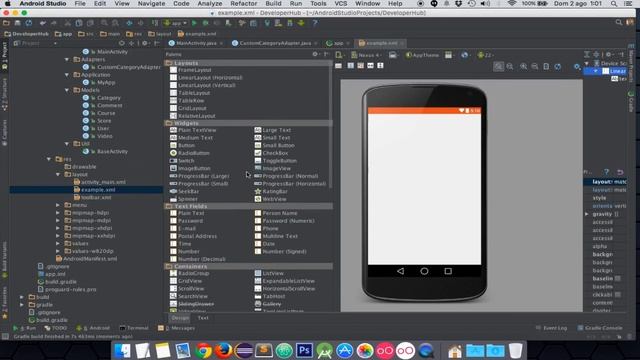The height and width of the screenshot is (360, 640).
Task: Click the Wi-Fi icon in the menu bar
Action: click(511, 4)
